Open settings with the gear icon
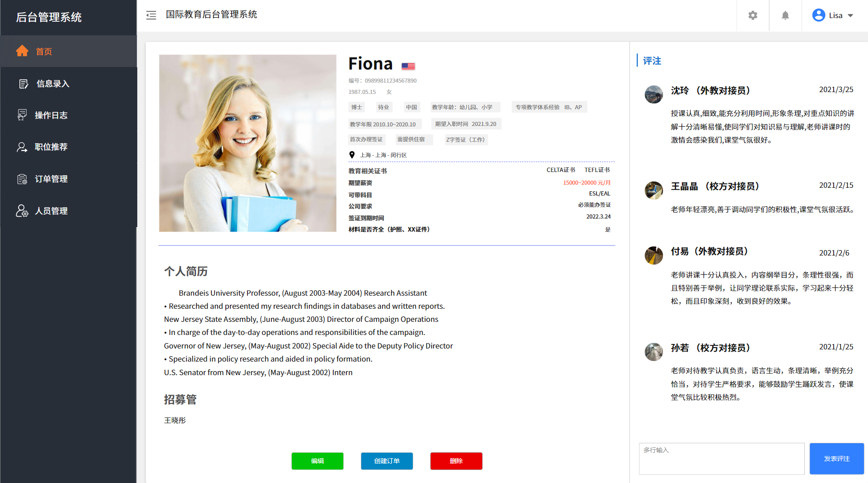 click(752, 15)
